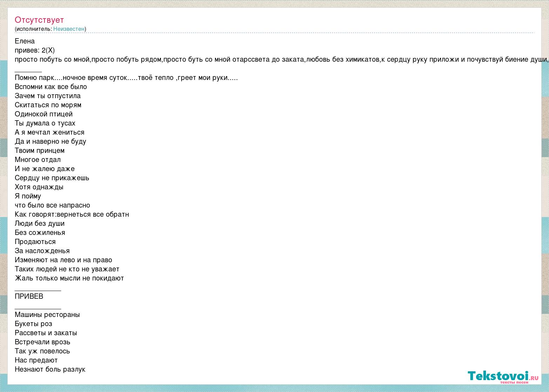Click the line "привев: 2(X)"
Viewport: 549px width, 392px height.
click(35, 50)
